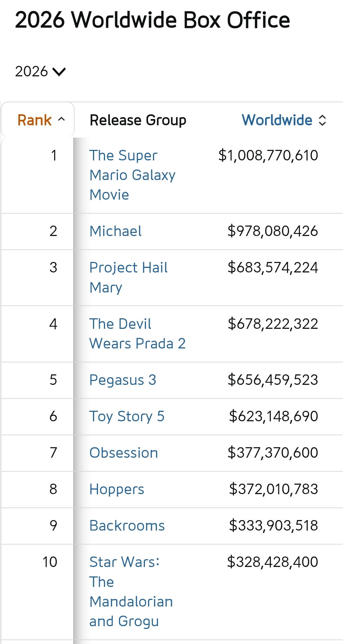Click the Rank ascending caret icon
Image resolution: width=343 pixels, height=644 pixels.
61,119
